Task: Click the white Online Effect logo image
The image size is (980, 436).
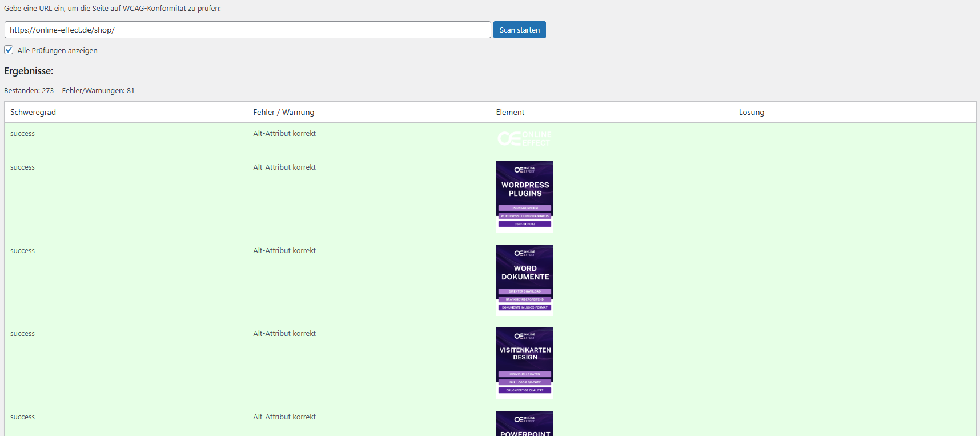Action: pyautogui.click(x=524, y=138)
